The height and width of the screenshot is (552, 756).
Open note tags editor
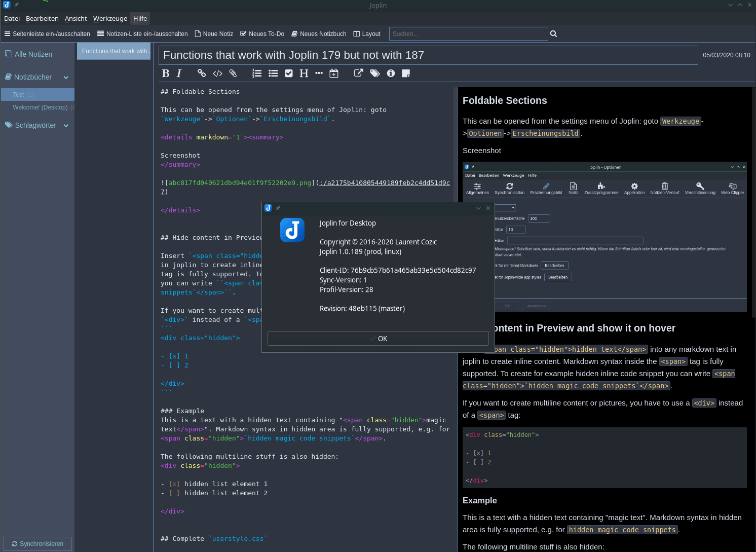coord(375,73)
